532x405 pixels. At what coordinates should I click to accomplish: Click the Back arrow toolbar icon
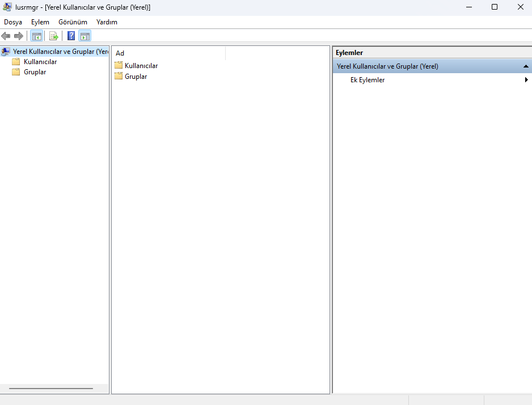(6, 36)
